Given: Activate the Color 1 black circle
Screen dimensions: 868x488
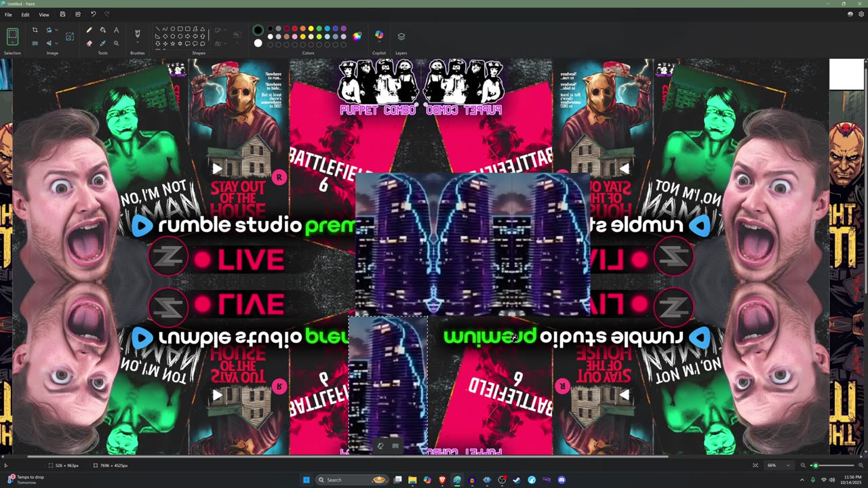Looking at the screenshot, I should pos(258,30).
